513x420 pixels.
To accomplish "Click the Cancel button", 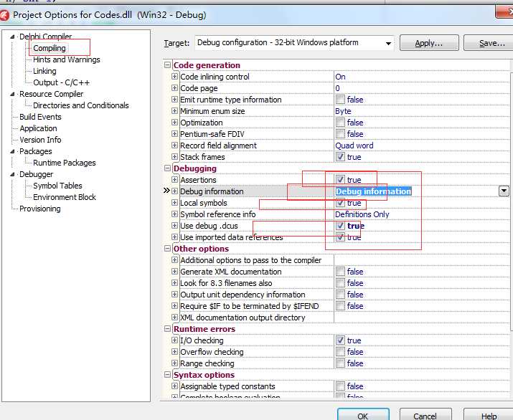I will (x=425, y=414).
